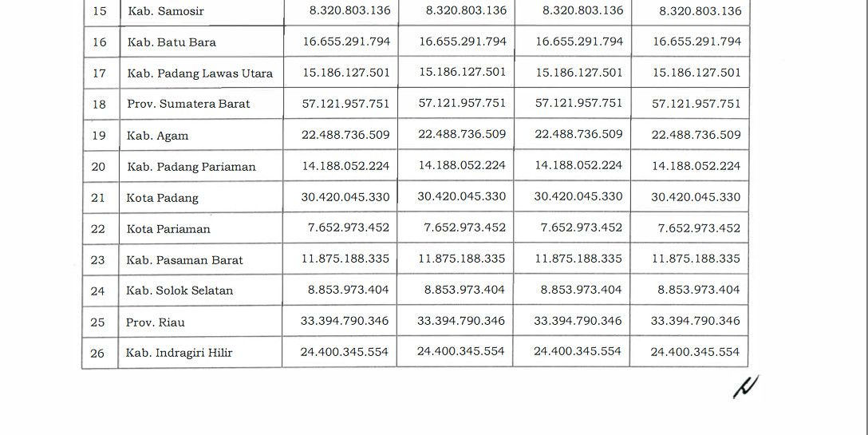The image size is (868, 435).
Task: Click the Kab. Samosir row name
Action: pos(166,11)
